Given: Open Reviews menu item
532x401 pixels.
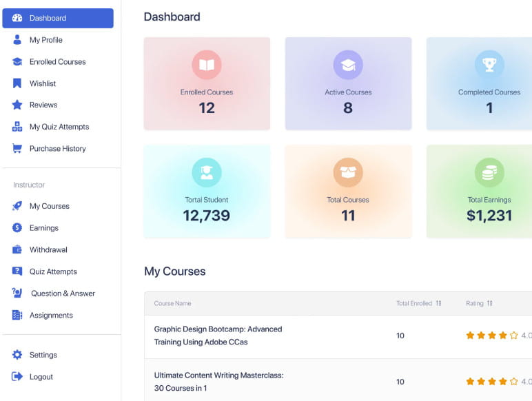Looking at the screenshot, I should click(x=43, y=105).
